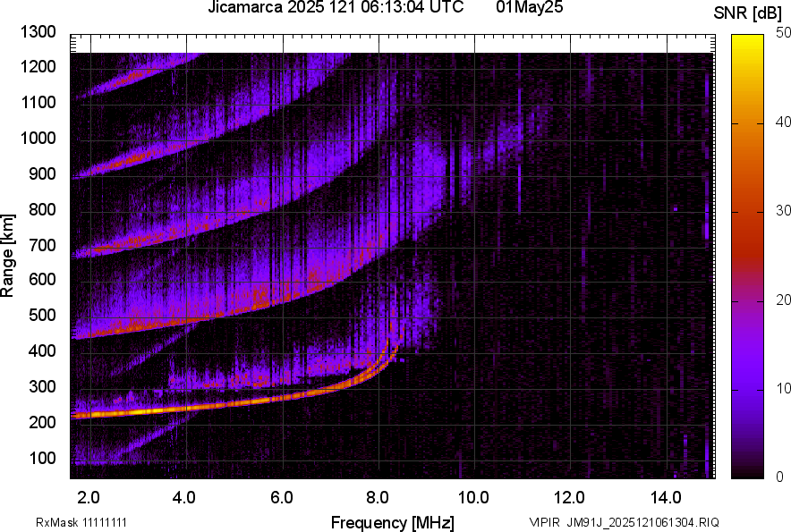The width and height of the screenshot is (791, 532).
Task: Click the date label '01May25'
Action: (530, 7)
